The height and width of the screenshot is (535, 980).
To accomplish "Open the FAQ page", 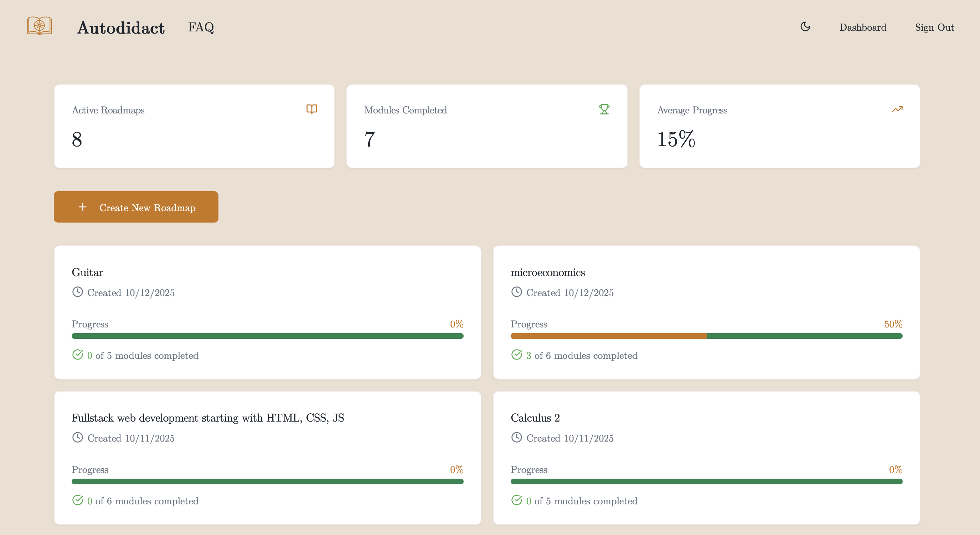I will coord(201,27).
